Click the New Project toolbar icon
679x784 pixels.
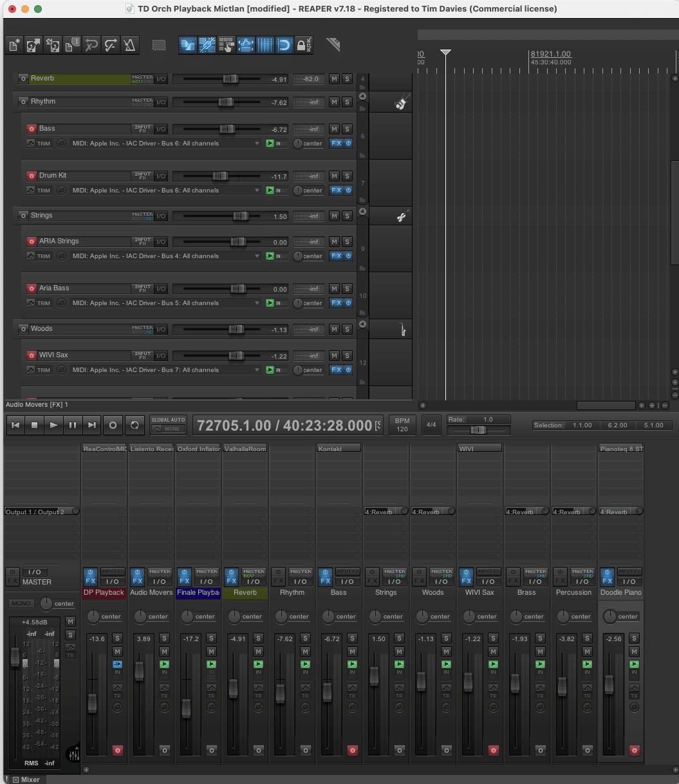pyautogui.click(x=14, y=45)
